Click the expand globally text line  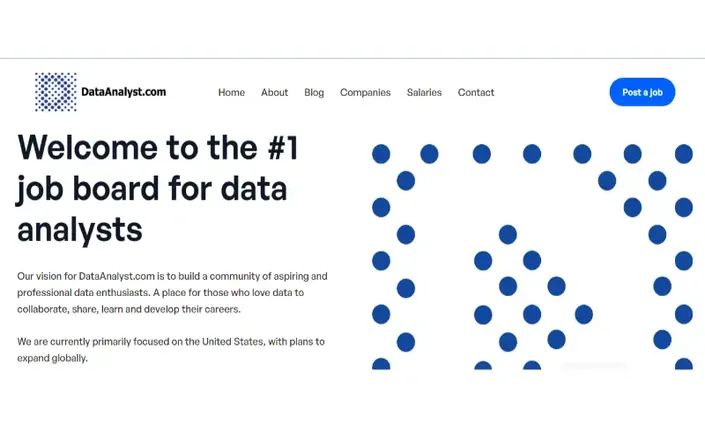52,358
